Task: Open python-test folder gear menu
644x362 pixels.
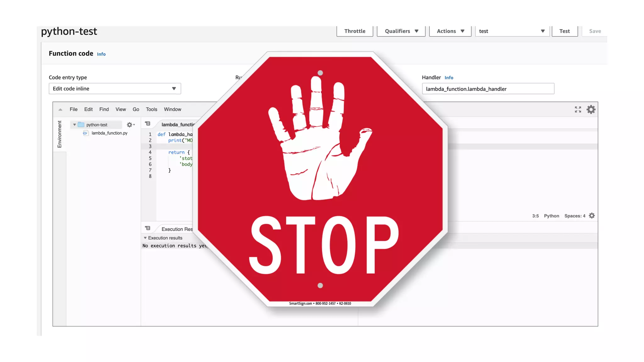Action: point(130,125)
